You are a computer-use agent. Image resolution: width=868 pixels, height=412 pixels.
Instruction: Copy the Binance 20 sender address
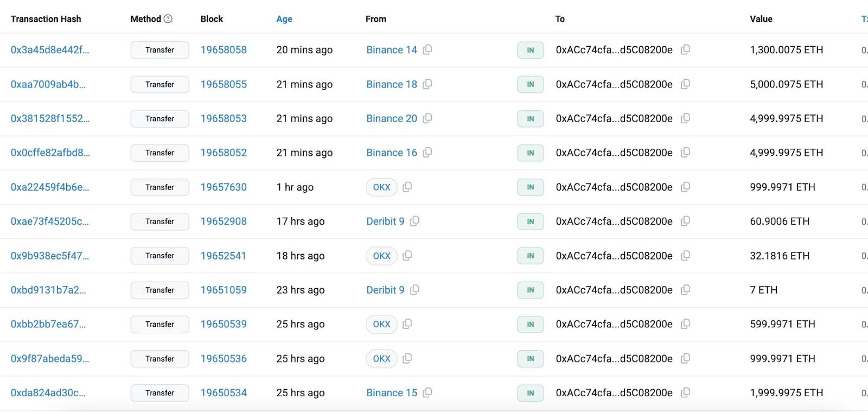(427, 118)
